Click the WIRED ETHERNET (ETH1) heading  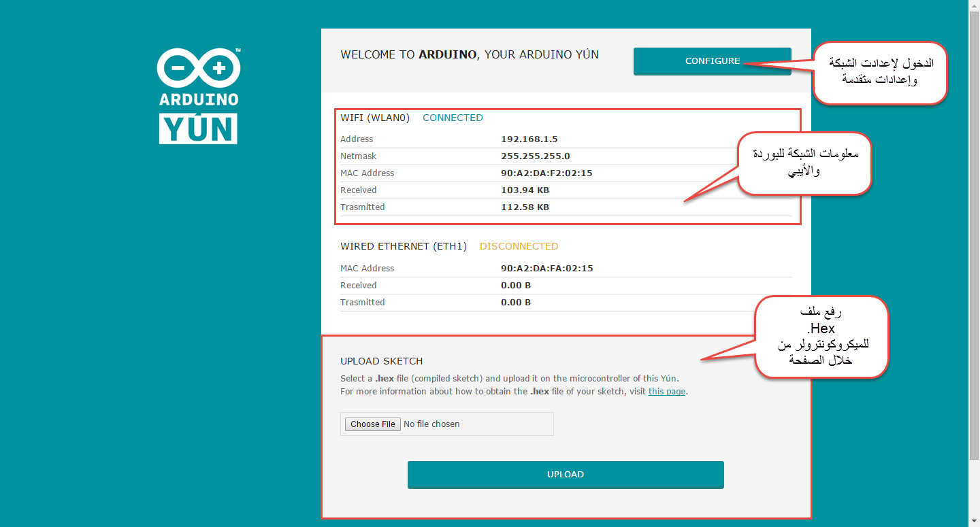[x=404, y=246]
